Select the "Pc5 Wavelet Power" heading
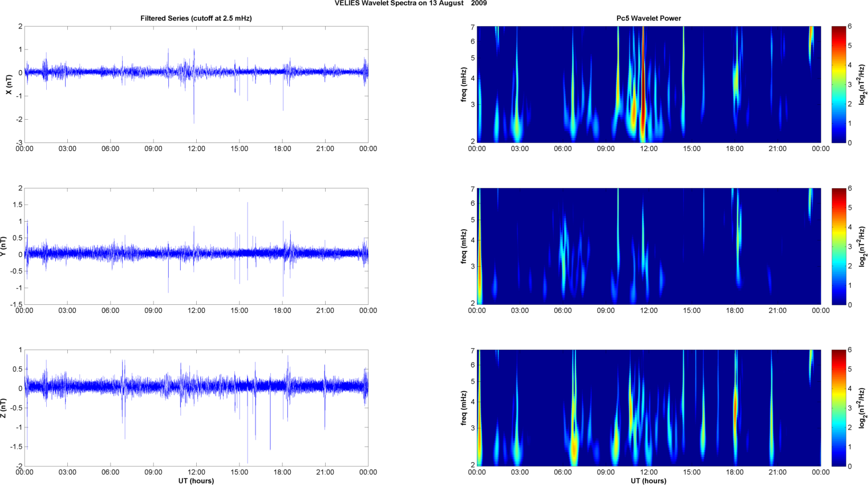This screenshot has height=485, width=868. coord(648,18)
